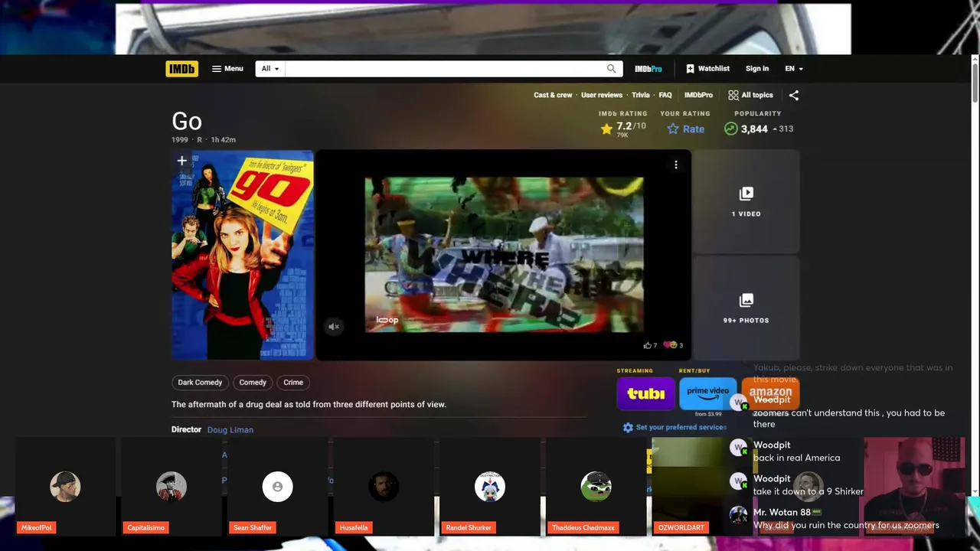Open the FAQ link
The height and width of the screenshot is (551, 980).
665,95
